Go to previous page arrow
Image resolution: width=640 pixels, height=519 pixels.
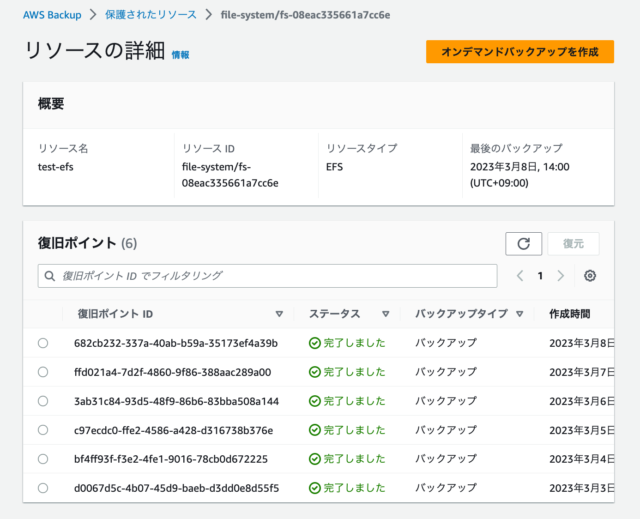[x=520, y=276]
